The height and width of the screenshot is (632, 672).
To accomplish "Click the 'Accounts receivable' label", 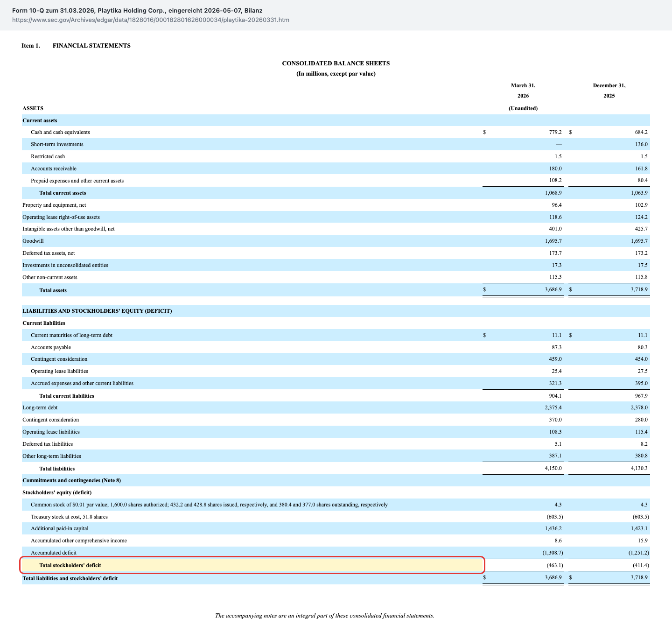I will click(54, 169).
